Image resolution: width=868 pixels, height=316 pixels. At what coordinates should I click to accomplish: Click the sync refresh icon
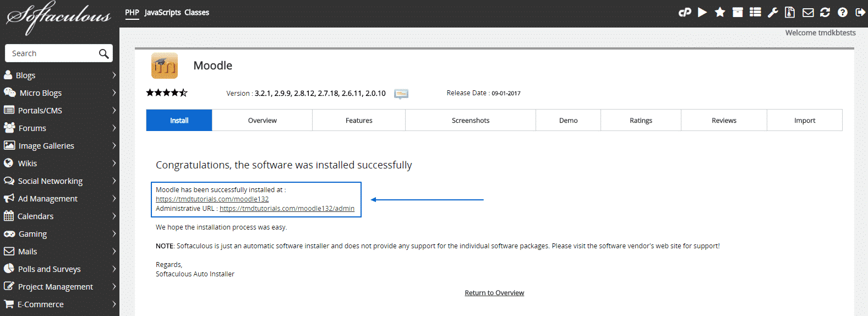pyautogui.click(x=825, y=12)
